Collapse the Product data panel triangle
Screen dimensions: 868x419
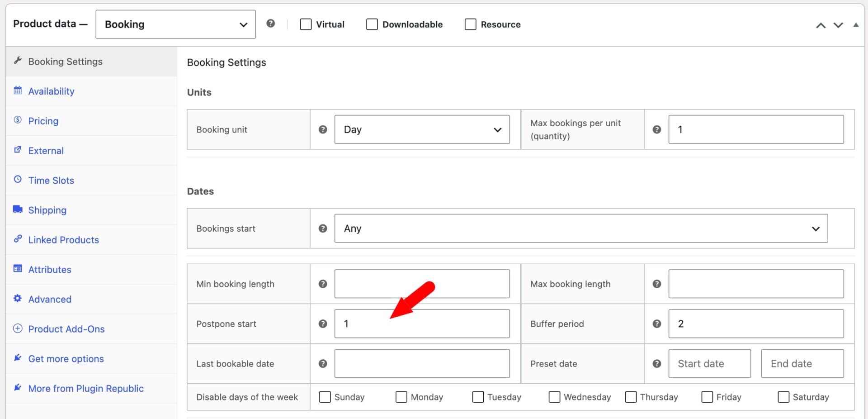[856, 25]
